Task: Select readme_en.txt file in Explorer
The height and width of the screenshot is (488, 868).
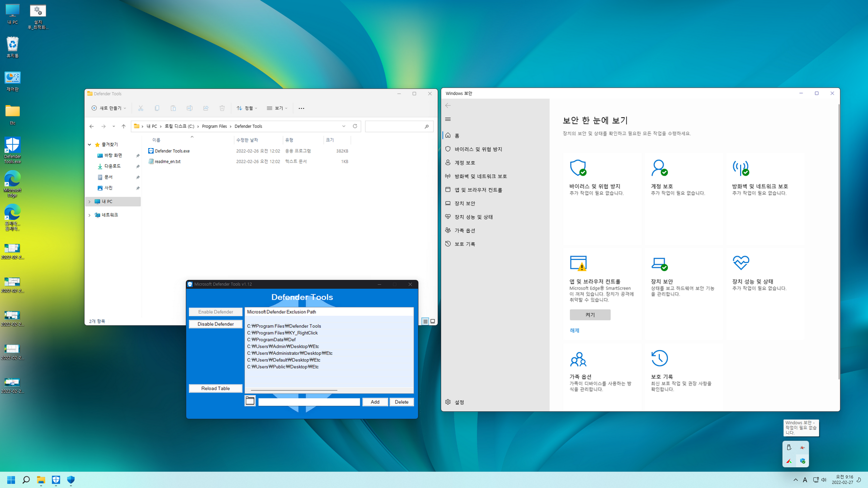Action: tap(168, 162)
